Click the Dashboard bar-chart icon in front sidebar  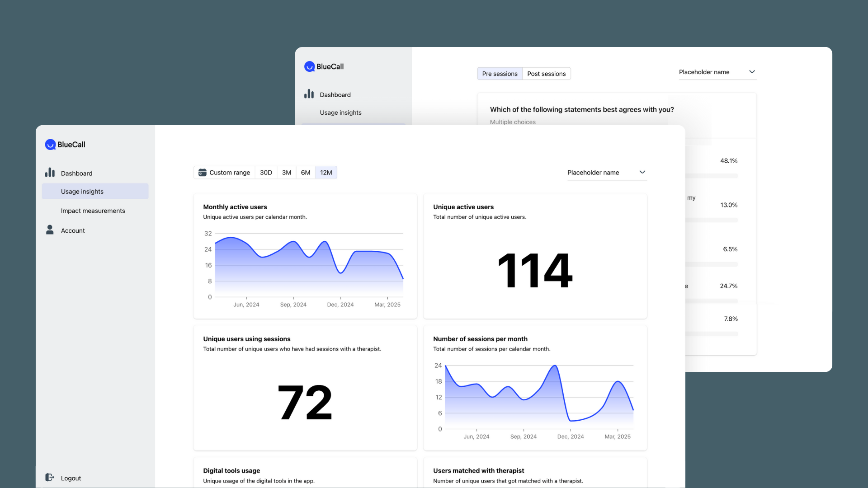[x=50, y=173]
